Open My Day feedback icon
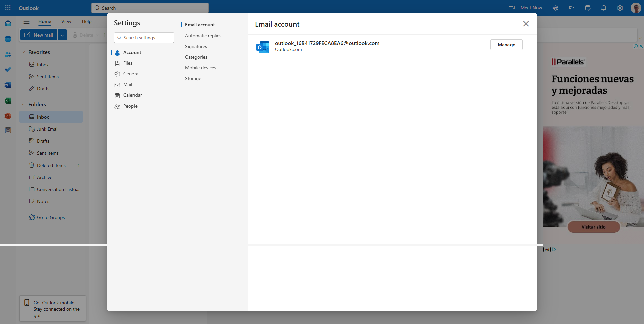 588,8
